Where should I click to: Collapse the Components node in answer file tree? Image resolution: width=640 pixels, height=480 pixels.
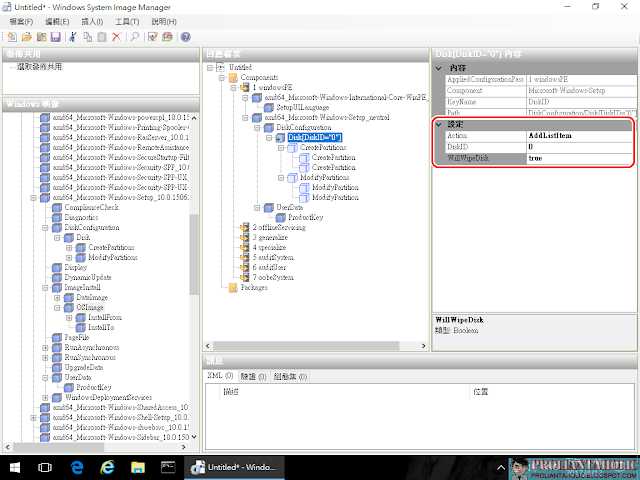pos(221,78)
